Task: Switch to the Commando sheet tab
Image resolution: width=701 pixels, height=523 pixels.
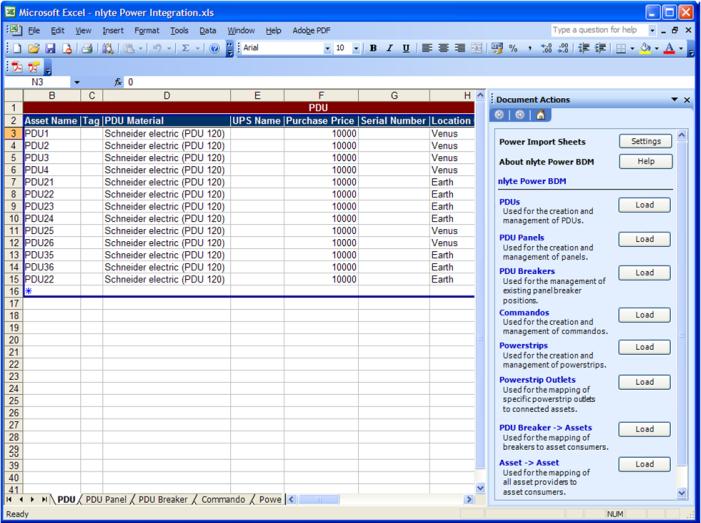Action: click(223, 499)
